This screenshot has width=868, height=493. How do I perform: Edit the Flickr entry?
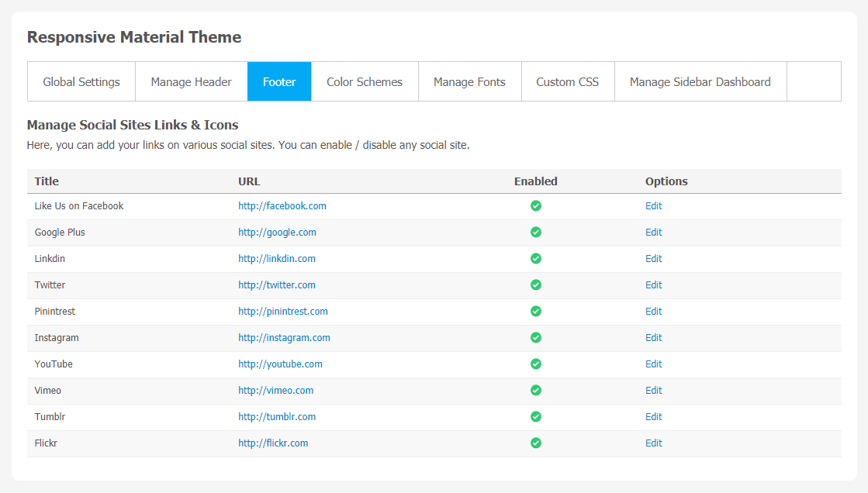point(654,443)
